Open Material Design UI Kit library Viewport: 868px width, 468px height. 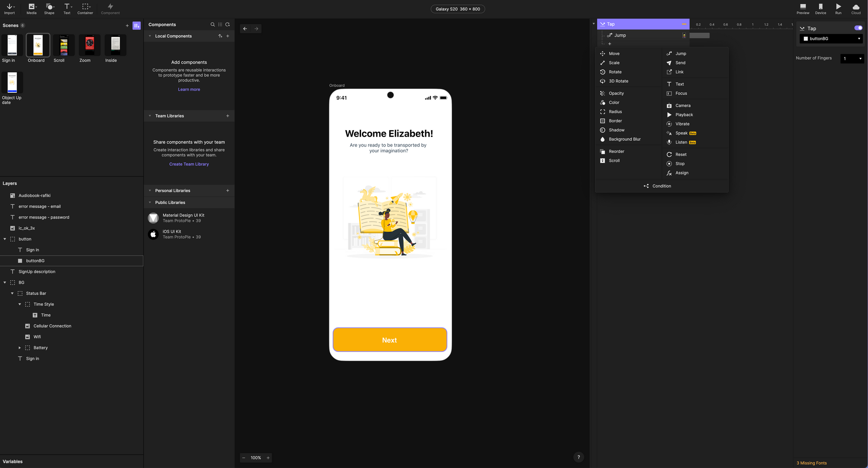pos(189,218)
